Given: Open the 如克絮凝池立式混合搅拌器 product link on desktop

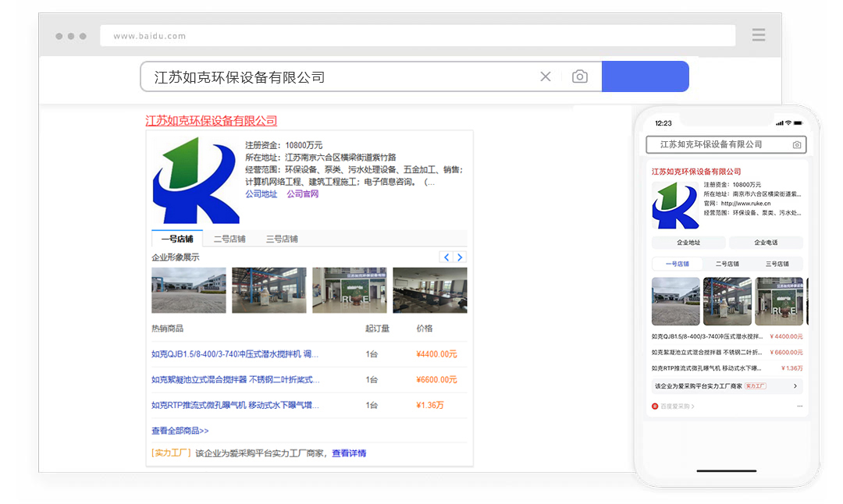Looking at the screenshot, I should [x=236, y=379].
